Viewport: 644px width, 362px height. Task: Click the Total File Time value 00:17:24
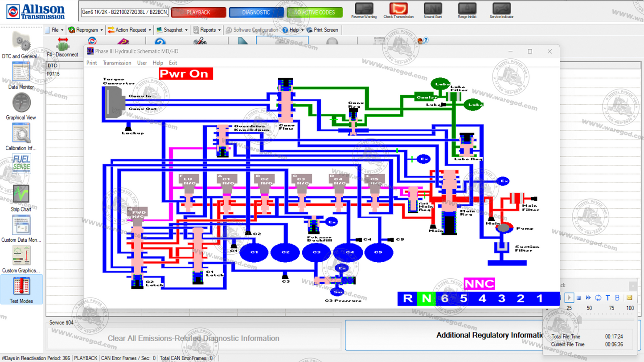point(614,337)
